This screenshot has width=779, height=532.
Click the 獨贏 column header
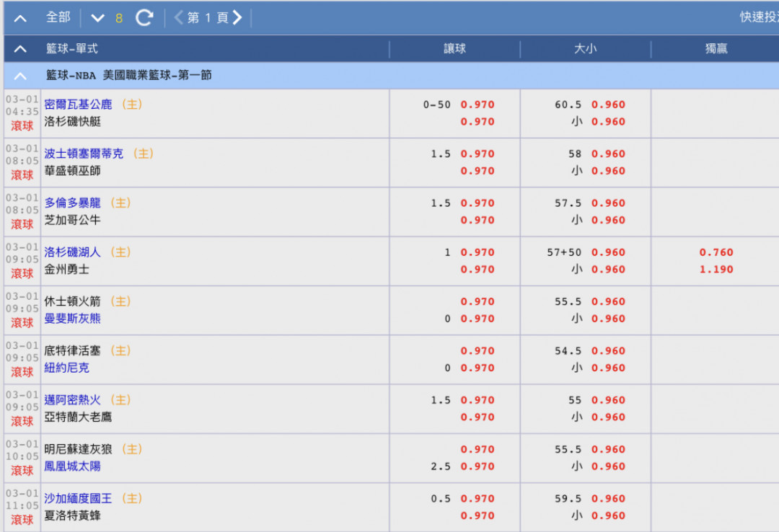coord(716,49)
